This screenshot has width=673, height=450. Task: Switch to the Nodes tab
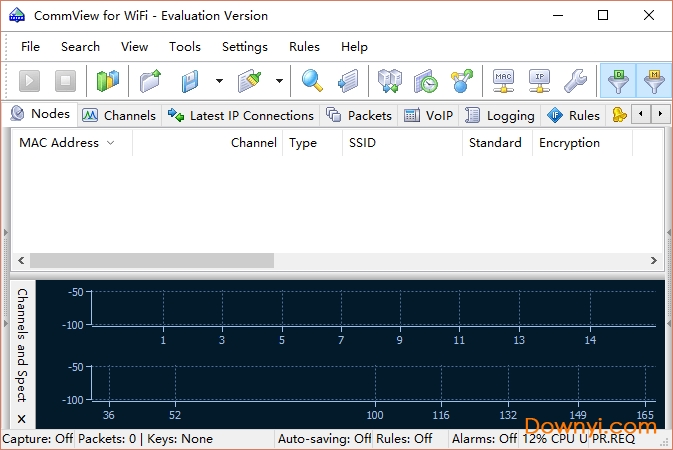40,114
